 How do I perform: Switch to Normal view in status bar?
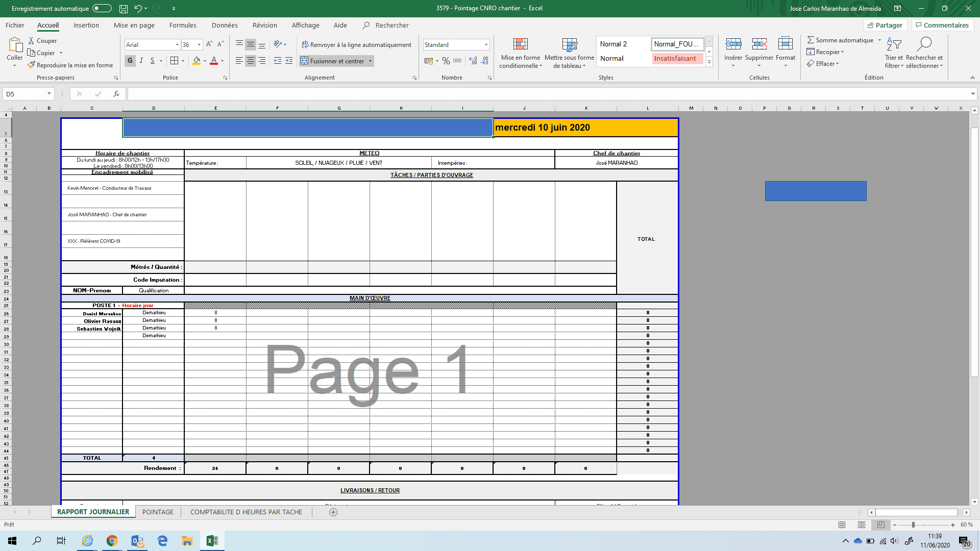[x=842, y=524]
